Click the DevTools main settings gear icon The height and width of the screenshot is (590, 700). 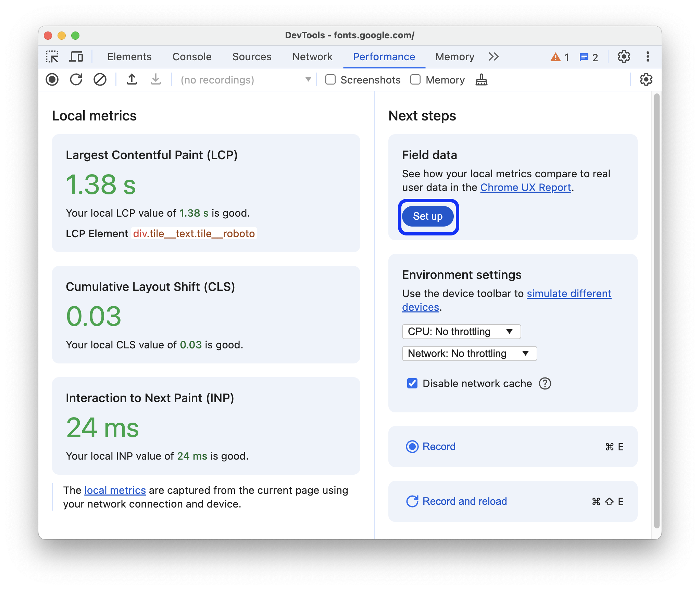(623, 57)
